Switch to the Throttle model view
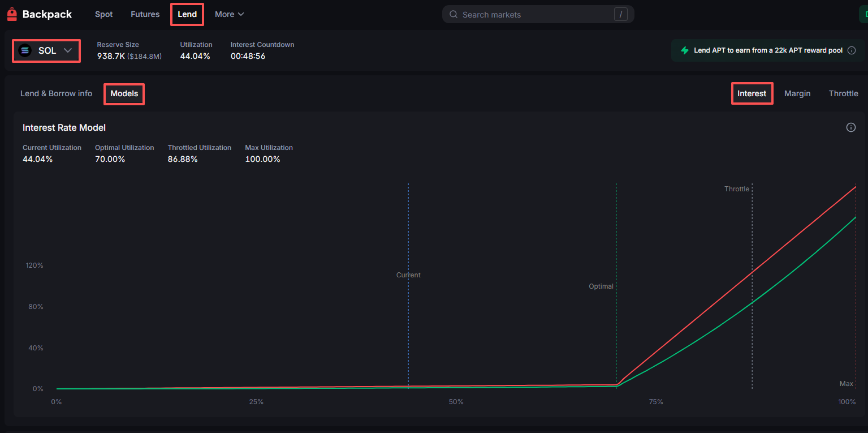This screenshot has width=868, height=433. tap(843, 93)
